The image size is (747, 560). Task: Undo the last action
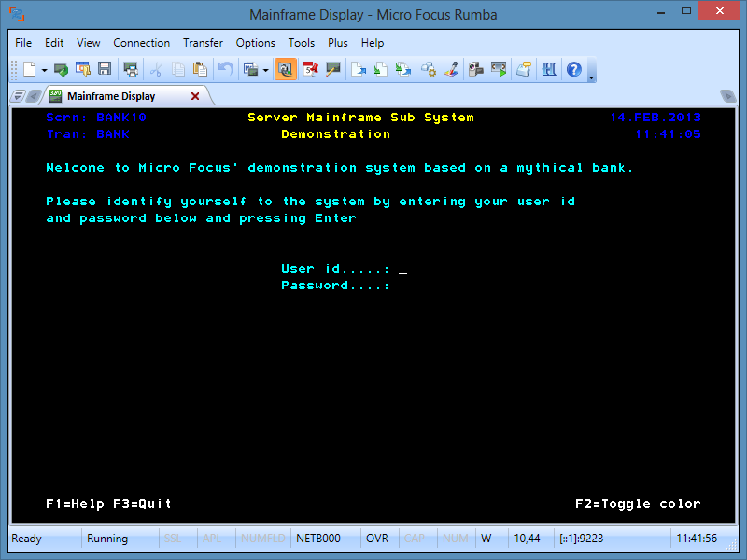point(226,69)
